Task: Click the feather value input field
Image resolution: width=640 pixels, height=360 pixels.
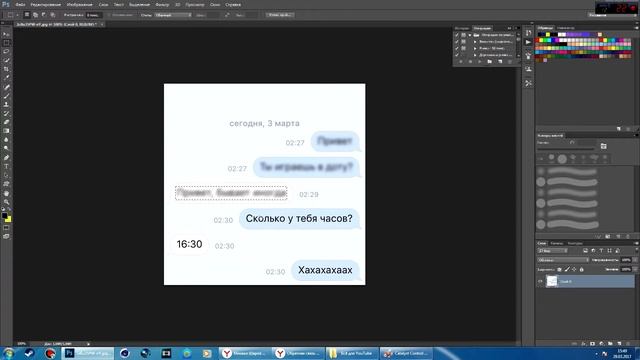Action: click(x=94, y=15)
